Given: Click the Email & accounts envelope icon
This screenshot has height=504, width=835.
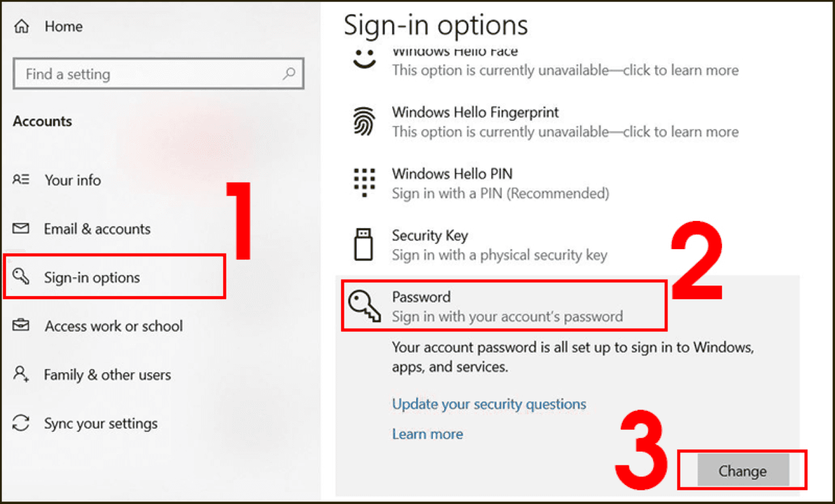Looking at the screenshot, I should 21,229.
